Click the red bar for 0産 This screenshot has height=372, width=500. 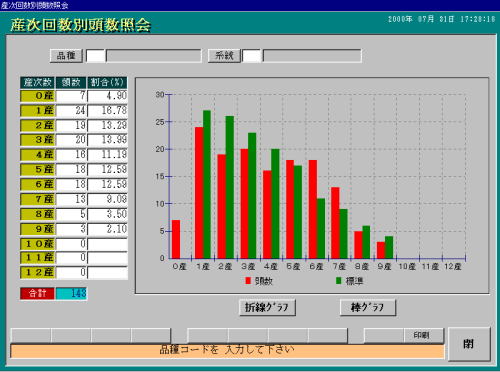point(176,239)
